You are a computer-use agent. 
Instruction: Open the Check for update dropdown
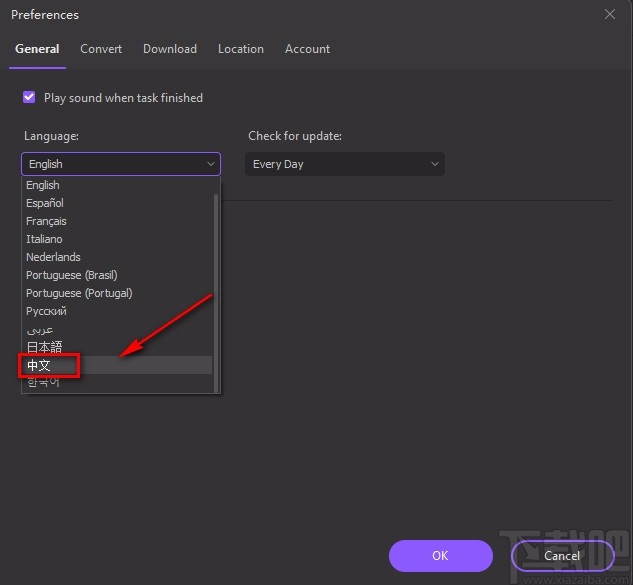[345, 164]
